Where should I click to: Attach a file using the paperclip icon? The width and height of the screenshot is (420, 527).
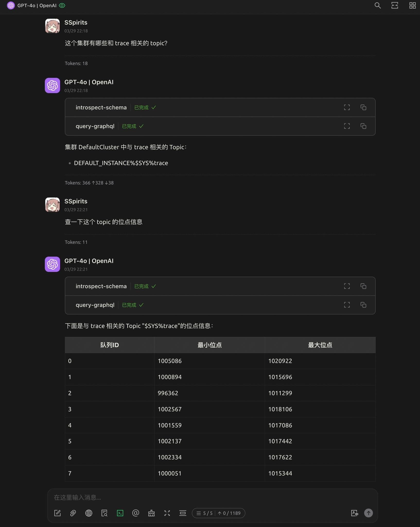point(73,513)
